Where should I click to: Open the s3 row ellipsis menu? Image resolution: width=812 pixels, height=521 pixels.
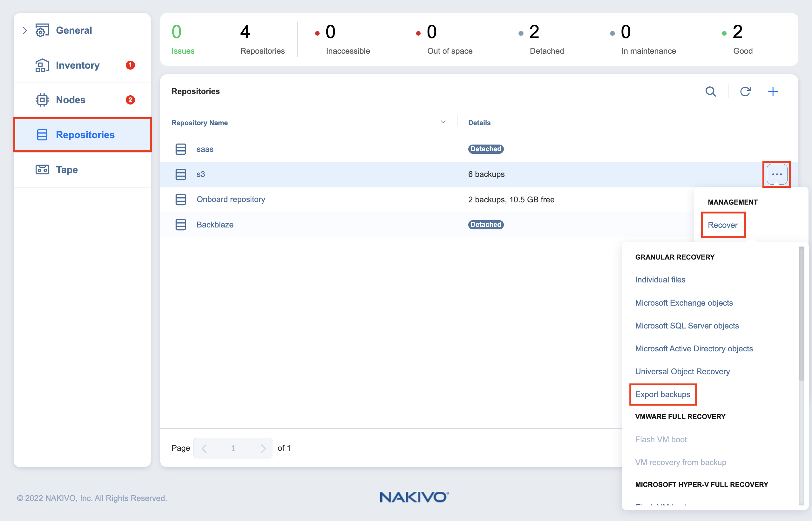(777, 174)
